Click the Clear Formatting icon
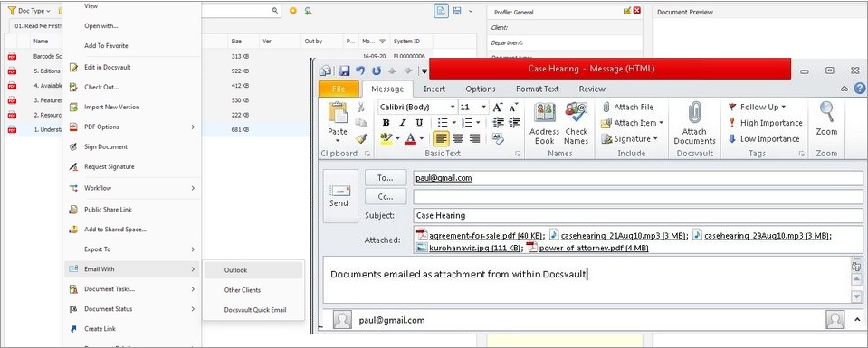This screenshot has height=348, width=868. 497,139
